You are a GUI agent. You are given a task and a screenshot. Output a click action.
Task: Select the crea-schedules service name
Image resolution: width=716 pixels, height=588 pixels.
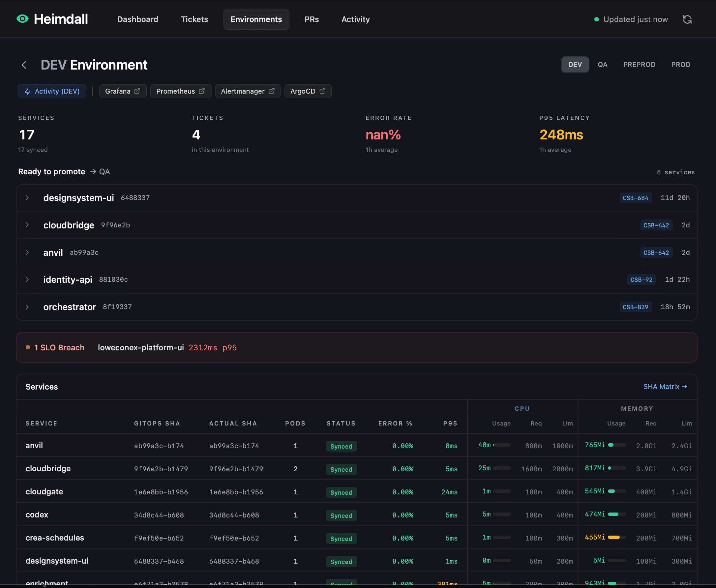[54, 538]
